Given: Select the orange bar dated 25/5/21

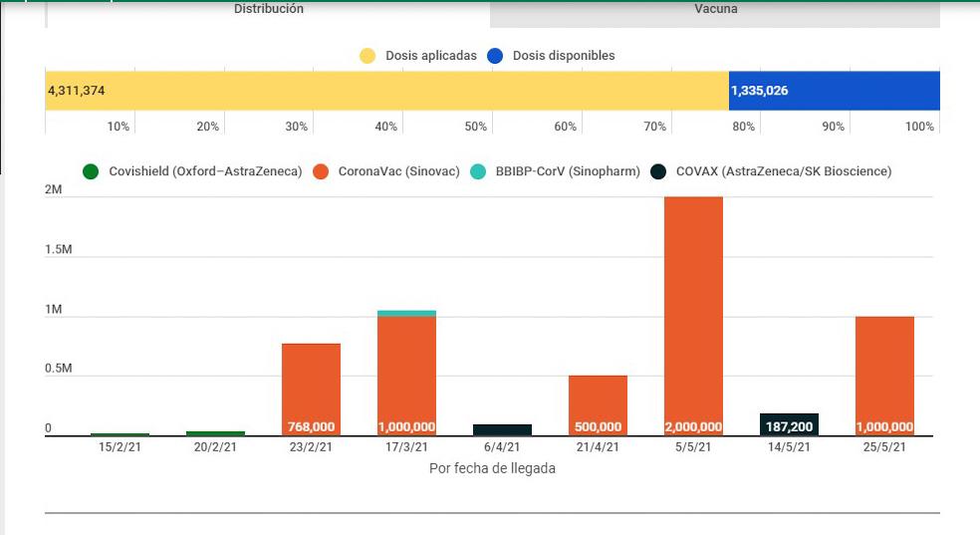Looking at the screenshot, I should [x=884, y=376].
